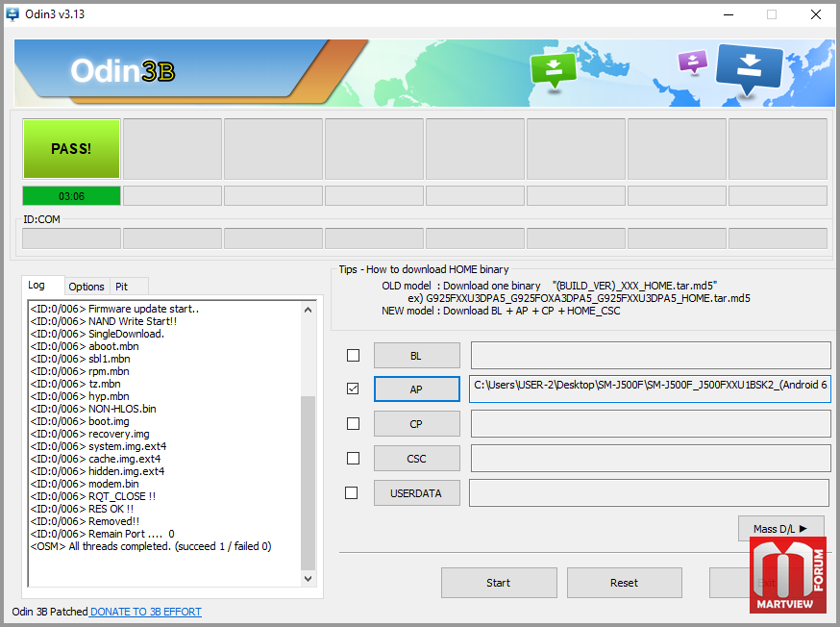Image resolution: width=840 pixels, height=627 pixels.
Task: Click the 03:06 progress bar
Action: pyautogui.click(x=71, y=196)
